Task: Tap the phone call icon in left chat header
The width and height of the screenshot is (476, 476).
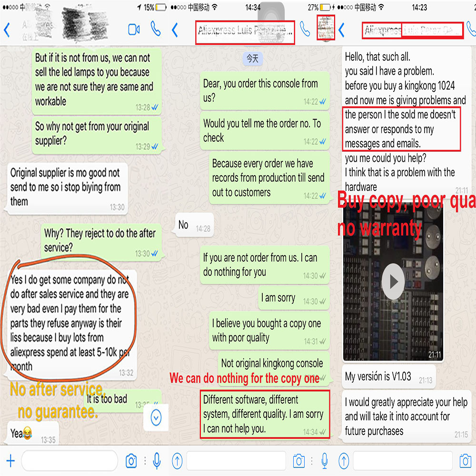Action: (156, 29)
